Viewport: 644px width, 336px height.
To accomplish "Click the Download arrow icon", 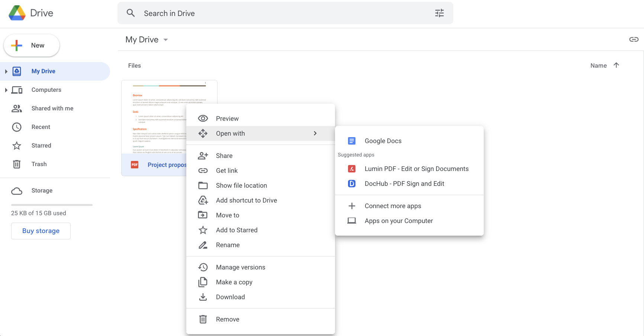I will (203, 297).
